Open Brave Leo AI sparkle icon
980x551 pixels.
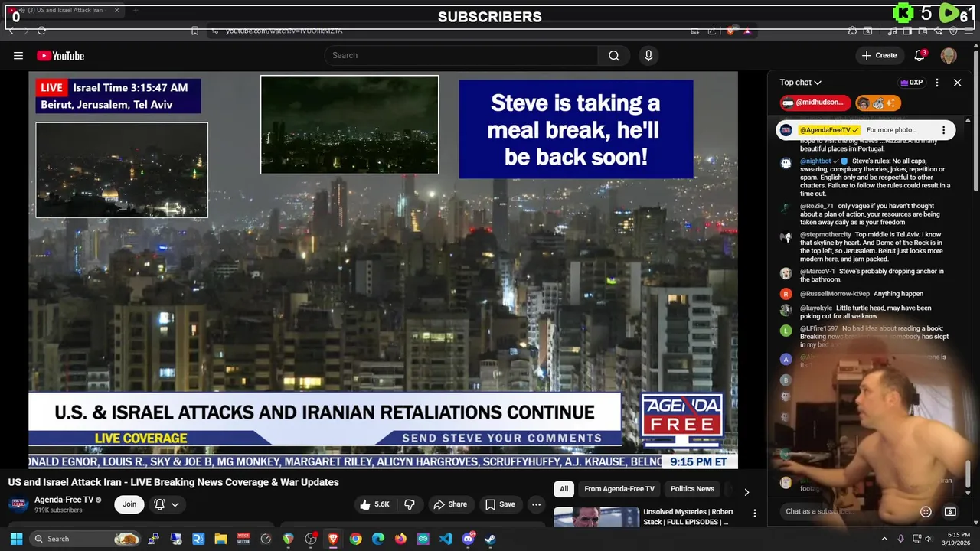point(938,31)
